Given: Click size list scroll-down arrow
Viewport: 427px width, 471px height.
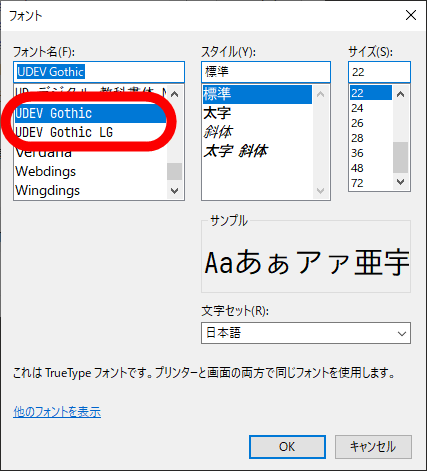Looking at the screenshot, I should point(401,182).
